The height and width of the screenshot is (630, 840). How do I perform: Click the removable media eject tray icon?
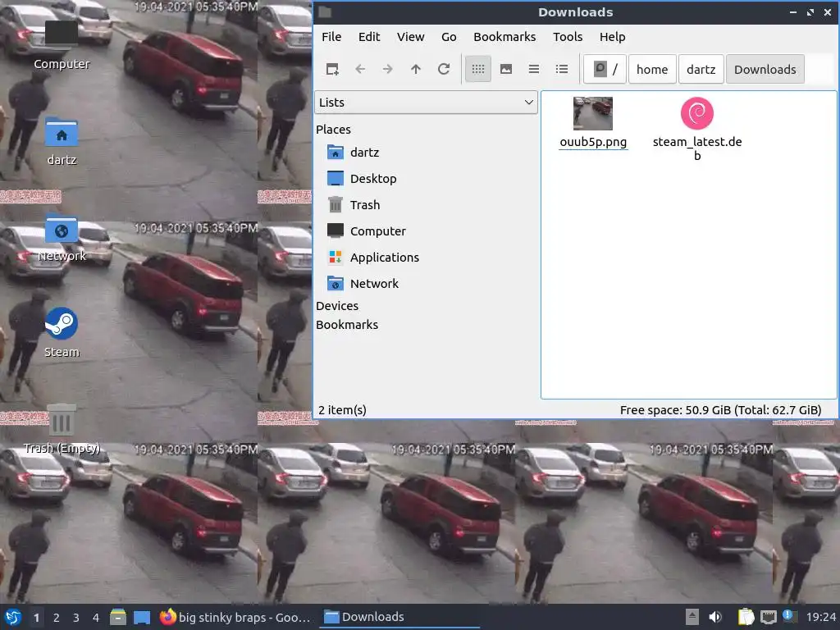pyautogui.click(x=692, y=617)
